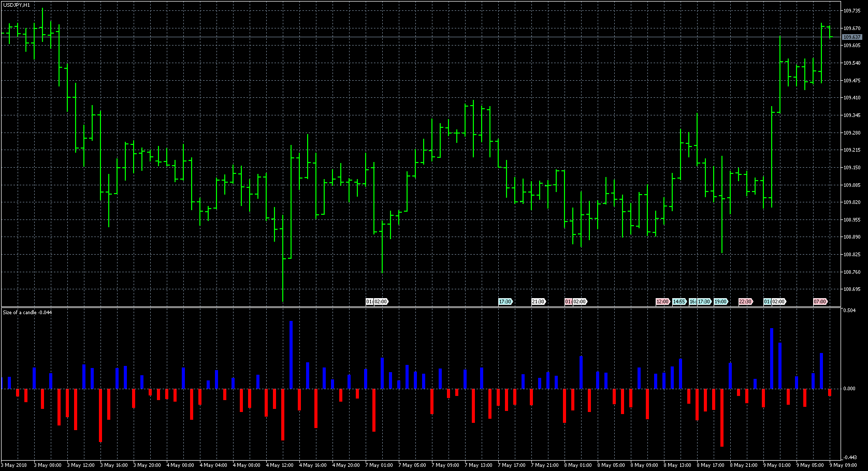The height and width of the screenshot is (471, 868).
Task: Open the pink 07:00 event marker
Action: pyautogui.click(x=820, y=302)
